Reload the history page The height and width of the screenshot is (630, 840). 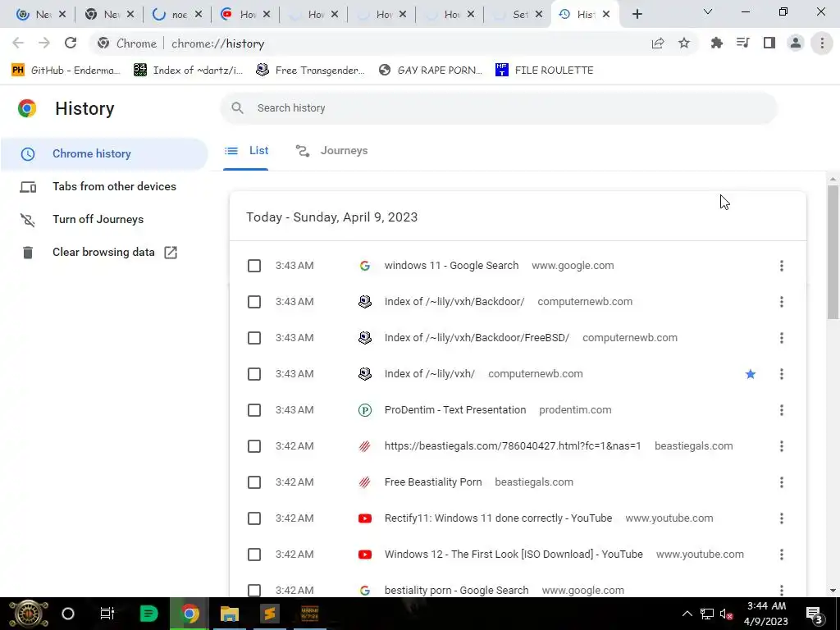click(x=71, y=43)
